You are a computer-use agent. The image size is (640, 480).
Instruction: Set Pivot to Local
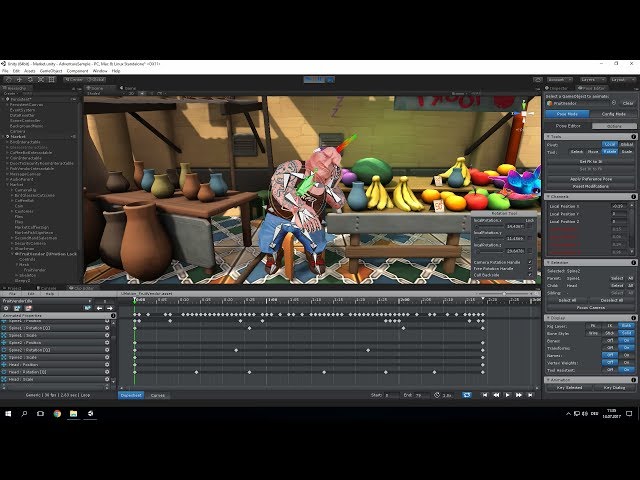tap(610, 144)
